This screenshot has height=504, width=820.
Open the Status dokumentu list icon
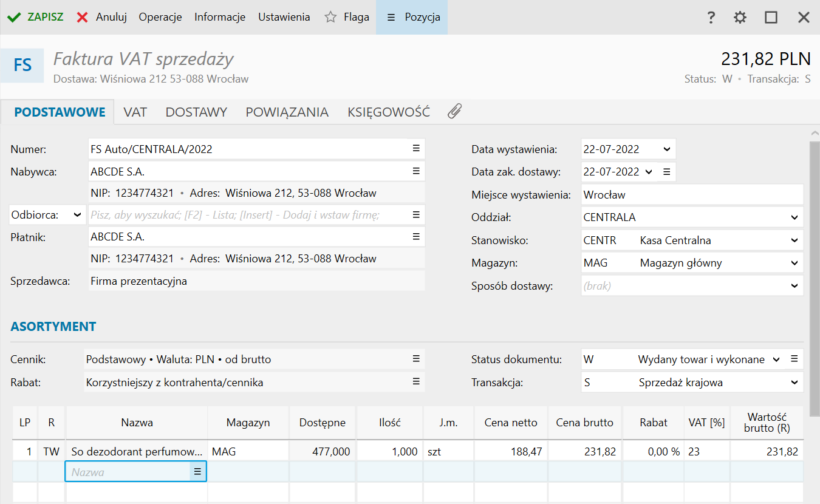click(794, 359)
